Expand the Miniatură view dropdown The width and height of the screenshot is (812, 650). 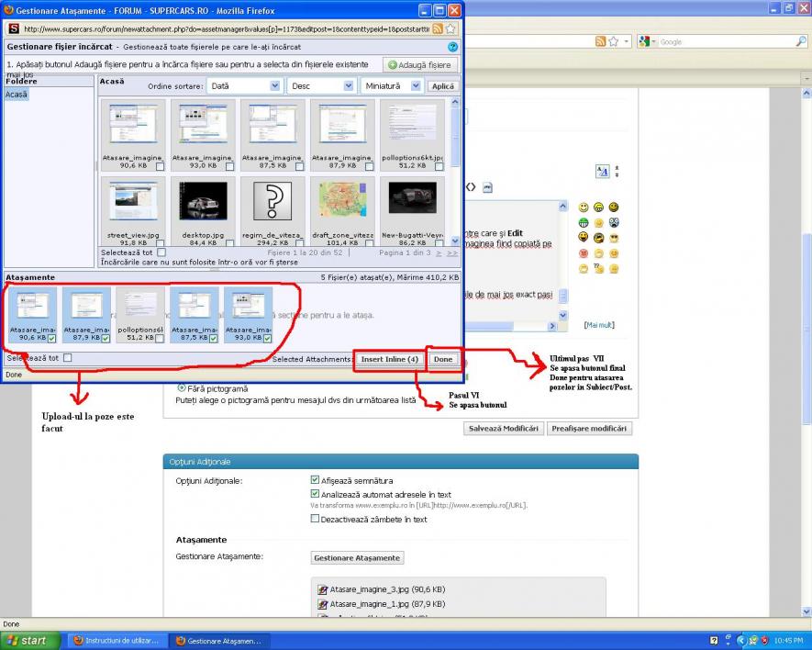click(x=391, y=85)
